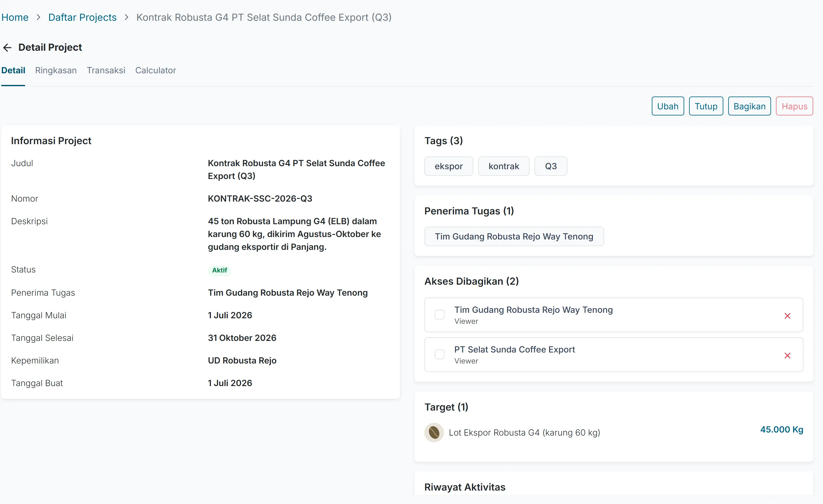Remove PT Selat Sunda Coffee Export access

787,355
